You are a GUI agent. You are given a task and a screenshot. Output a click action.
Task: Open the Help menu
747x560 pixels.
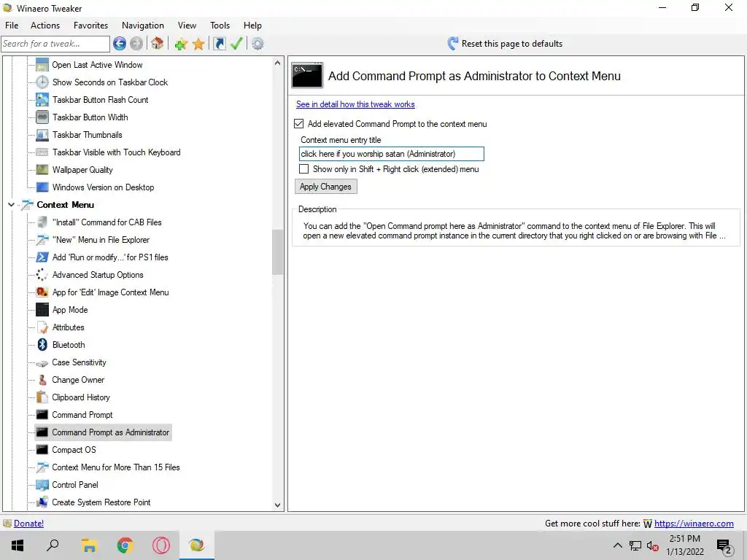pos(252,26)
